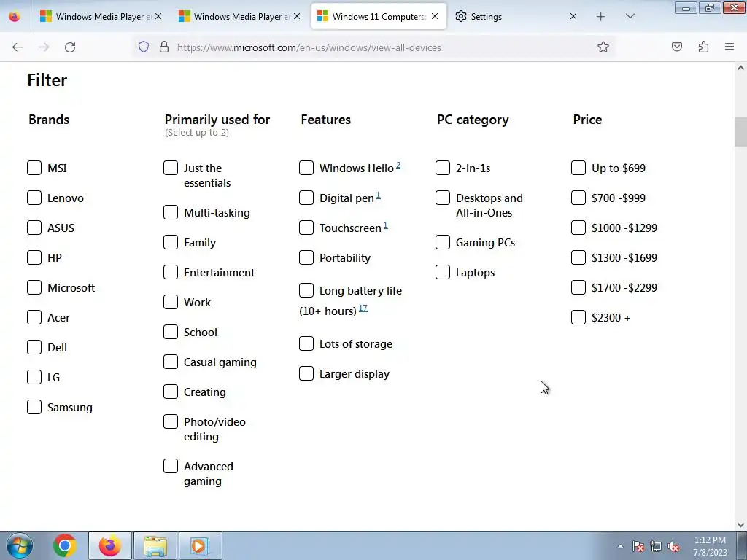The height and width of the screenshot is (560, 747).
Task: Check the Advanced gaming filter
Action: point(171,466)
